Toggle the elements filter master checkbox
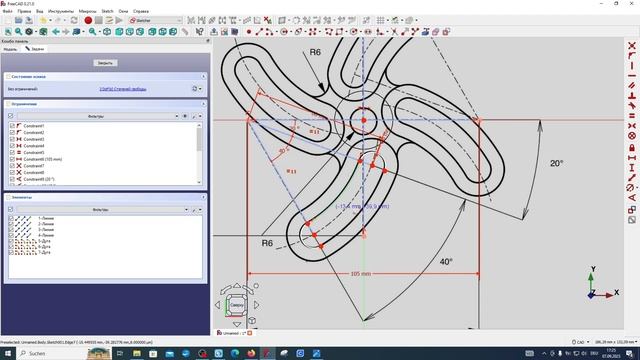This screenshot has width=640, height=360. (11, 209)
